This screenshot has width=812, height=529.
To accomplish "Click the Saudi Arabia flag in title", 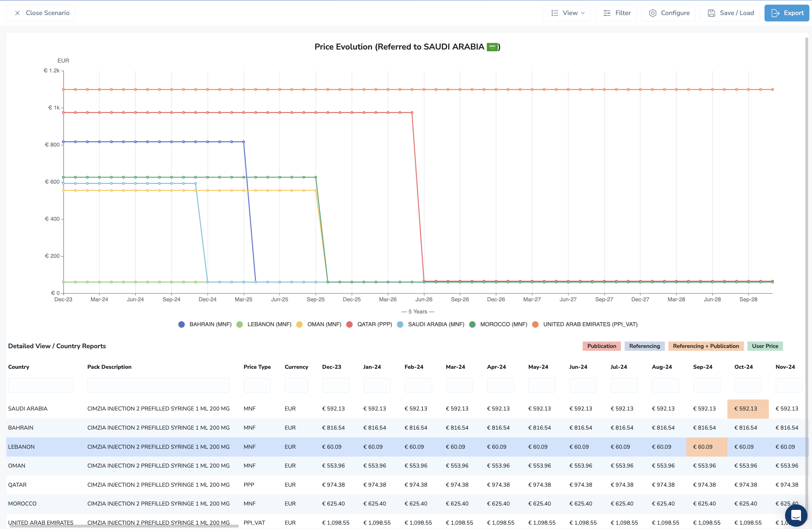I will [x=492, y=47].
